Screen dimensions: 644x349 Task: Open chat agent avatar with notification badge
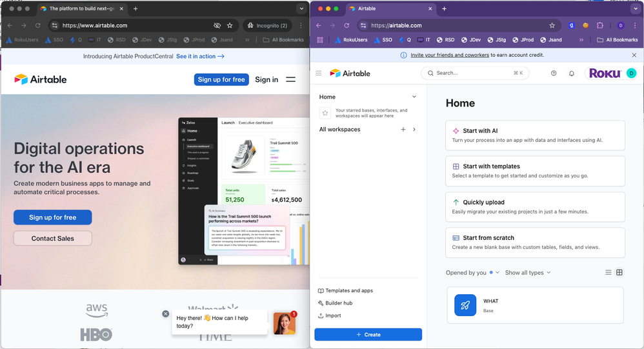pyautogui.click(x=285, y=323)
